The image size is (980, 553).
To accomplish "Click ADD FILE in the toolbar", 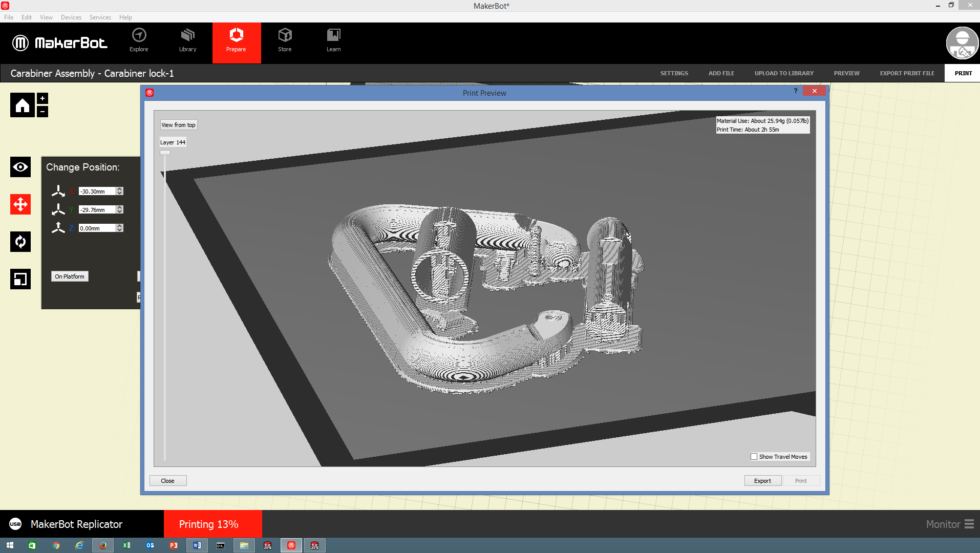I will click(x=721, y=73).
